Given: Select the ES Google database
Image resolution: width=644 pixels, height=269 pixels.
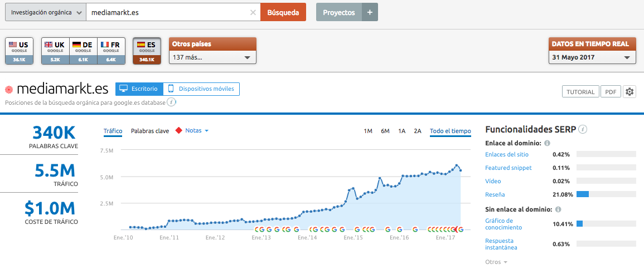Looking at the screenshot, I should 147,51.
